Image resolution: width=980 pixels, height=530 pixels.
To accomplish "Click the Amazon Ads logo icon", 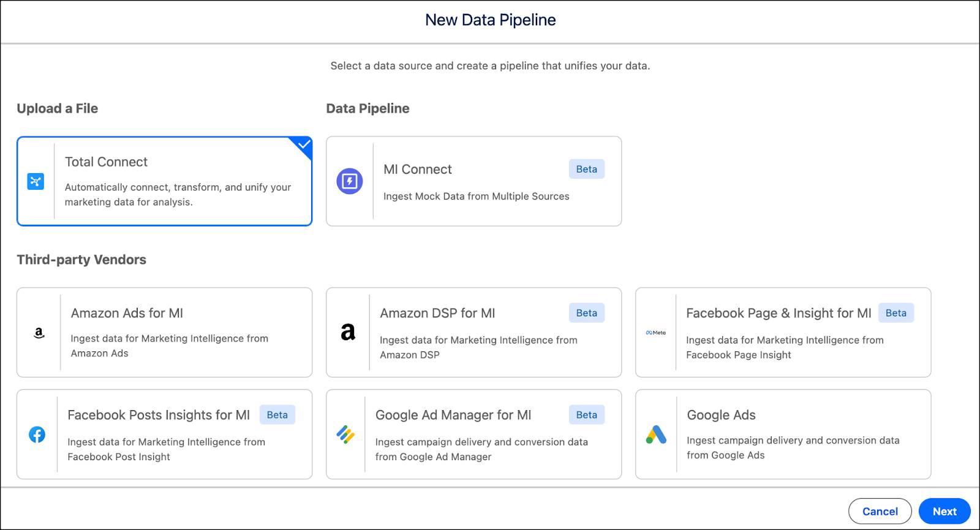I will 39,333.
